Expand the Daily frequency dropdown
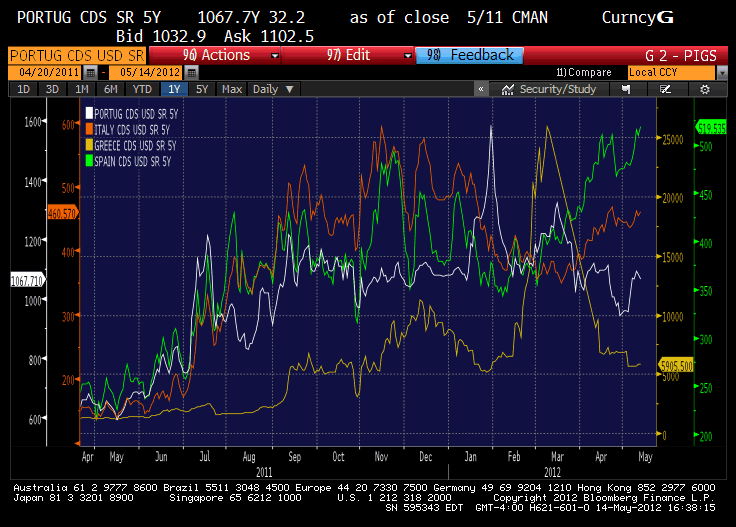736x527 pixels. click(x=270, y=90)
